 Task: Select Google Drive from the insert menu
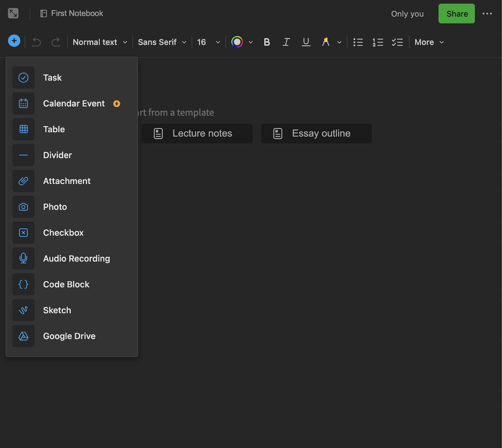click(x=72, y=336)
